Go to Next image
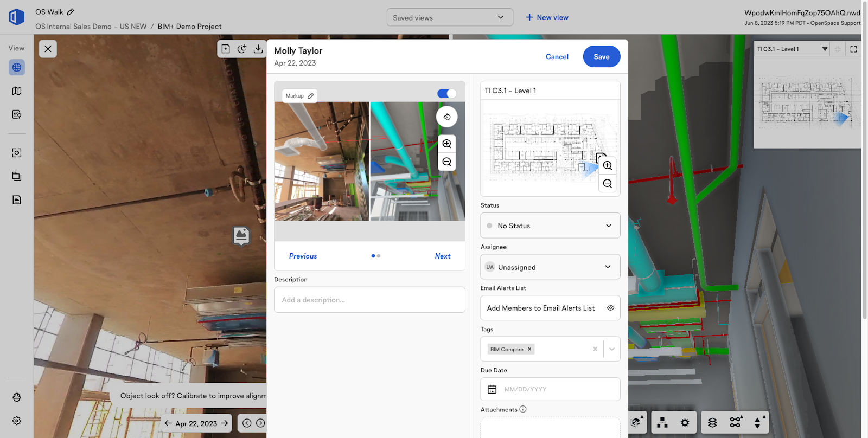 [442, 256]
